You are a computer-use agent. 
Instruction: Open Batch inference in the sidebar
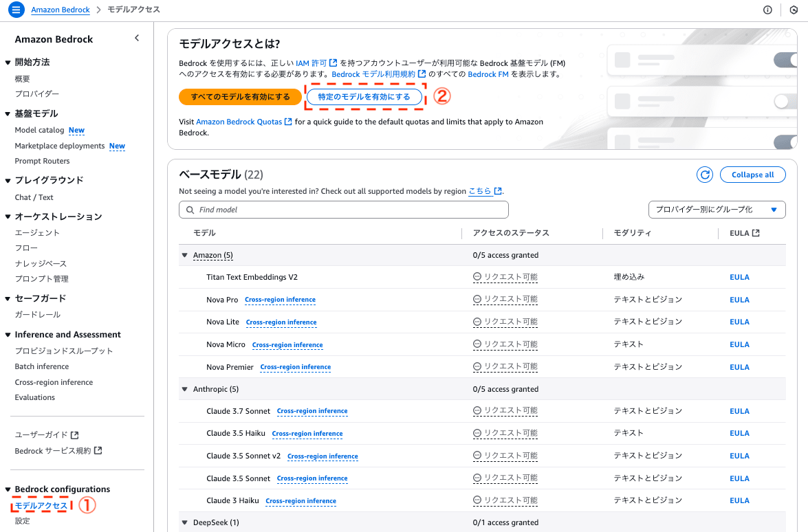42,366
